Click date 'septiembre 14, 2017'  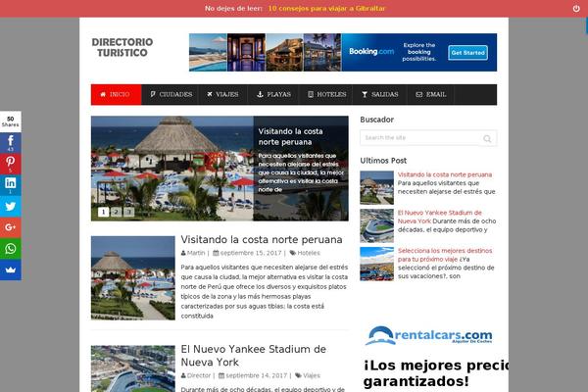[256, 375]
